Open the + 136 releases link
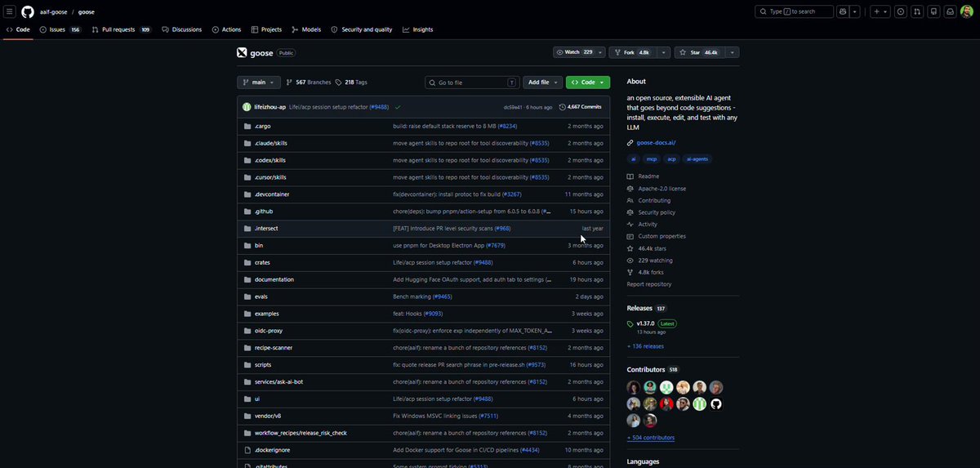 point(645,346)
